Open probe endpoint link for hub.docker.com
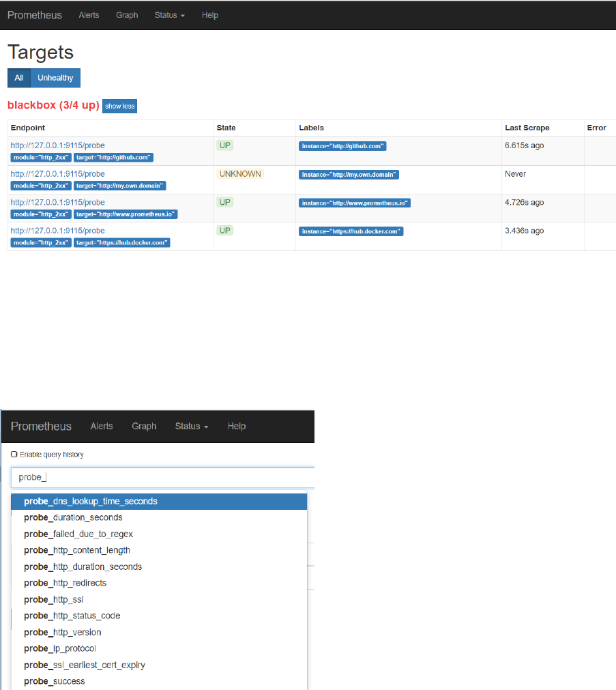616x690 pixels. [57, 231]
